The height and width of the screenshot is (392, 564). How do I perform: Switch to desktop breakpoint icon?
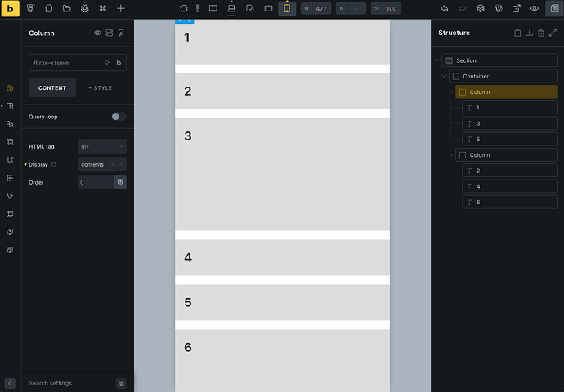(x=213, y=8)
